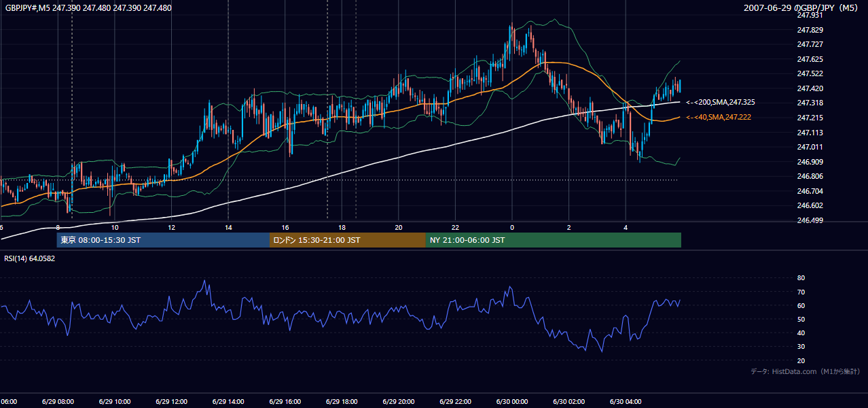This screenshot has width=868, height=408.
Task: Click the 6/29 18:00 time axis label
Action: pos(341,402)
